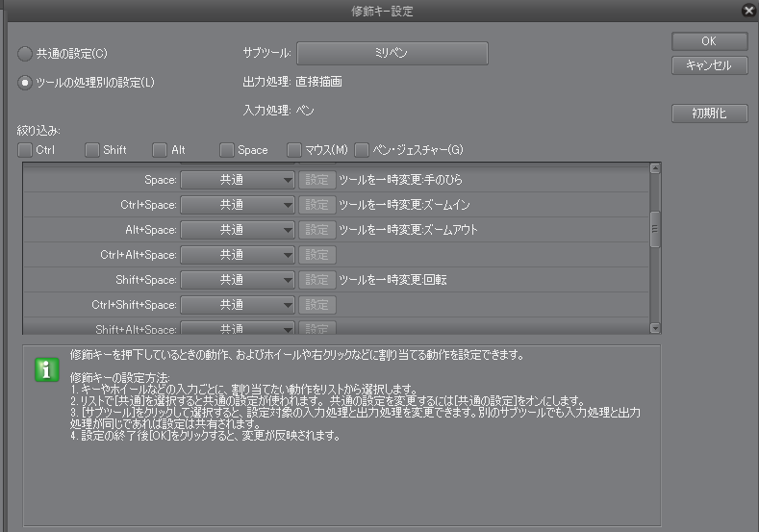
Task: Enable the マウス(M) filter checkbox
Action: point(294,149)
